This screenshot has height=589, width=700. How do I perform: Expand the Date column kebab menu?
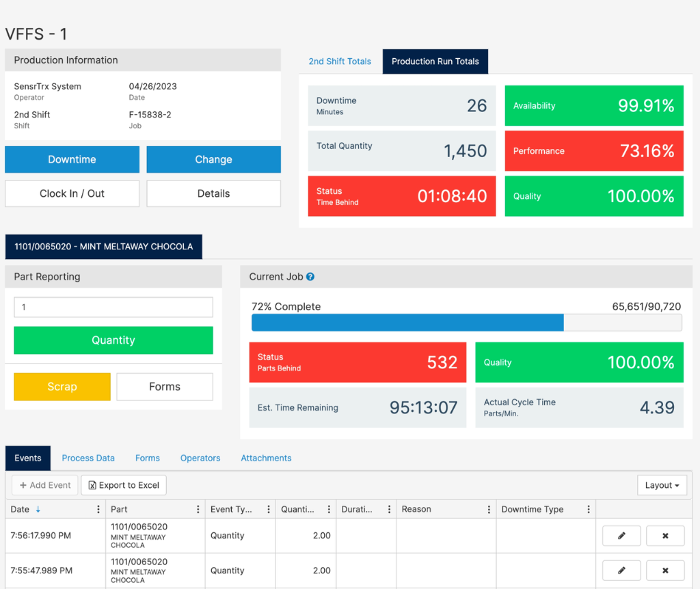click(x=100, y=509)
